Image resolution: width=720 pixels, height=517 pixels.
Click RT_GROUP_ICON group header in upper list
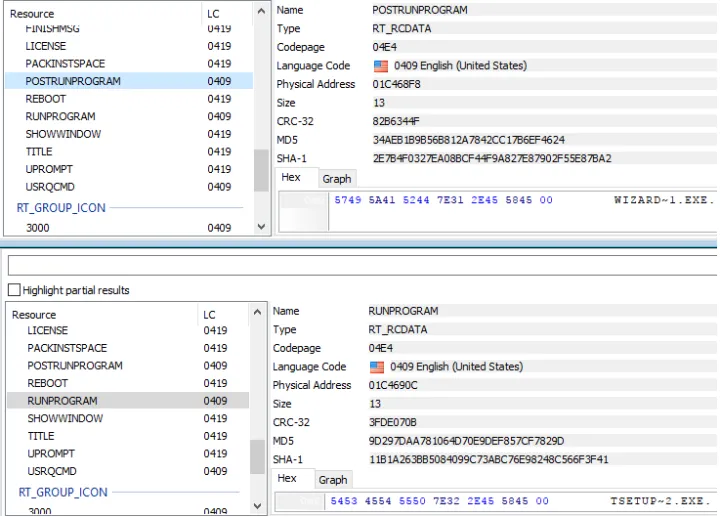(61, 208)
